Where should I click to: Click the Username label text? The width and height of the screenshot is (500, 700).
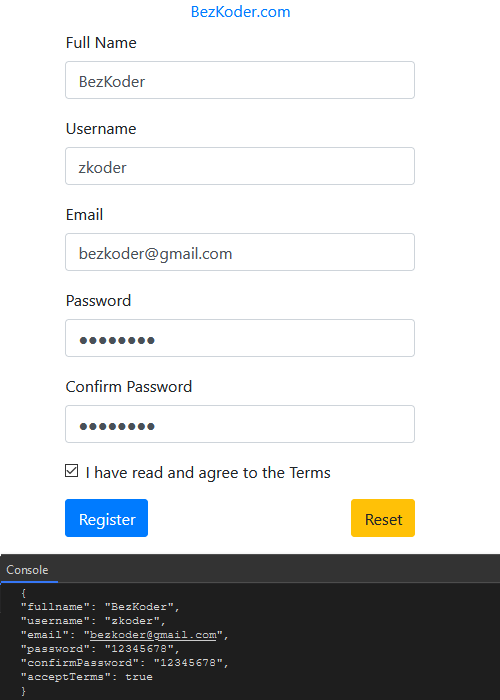point(101,129)
